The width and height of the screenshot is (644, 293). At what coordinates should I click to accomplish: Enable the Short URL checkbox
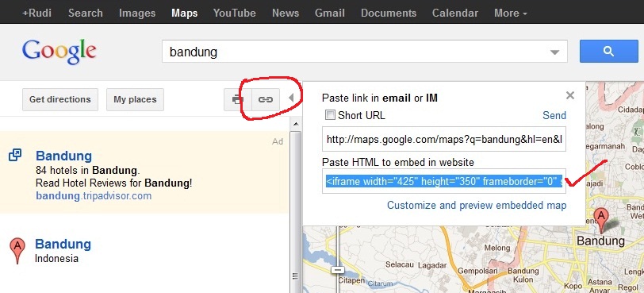330,115
